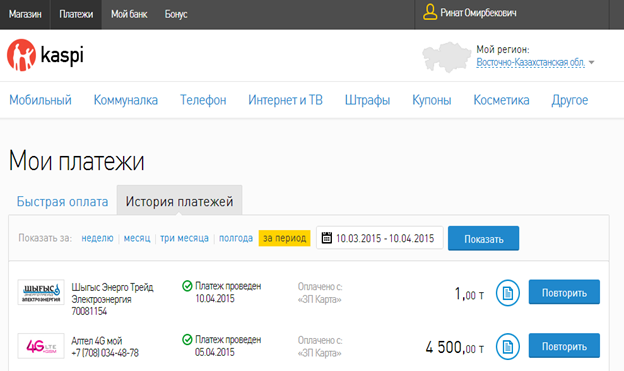Go to Купоны category

tap(432, 100)
